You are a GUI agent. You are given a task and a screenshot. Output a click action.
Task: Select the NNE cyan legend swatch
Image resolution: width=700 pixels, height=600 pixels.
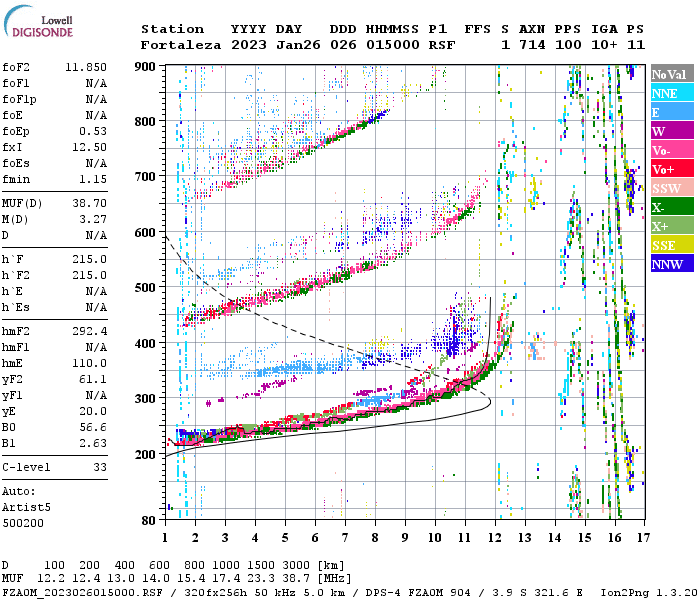[672, 93]
